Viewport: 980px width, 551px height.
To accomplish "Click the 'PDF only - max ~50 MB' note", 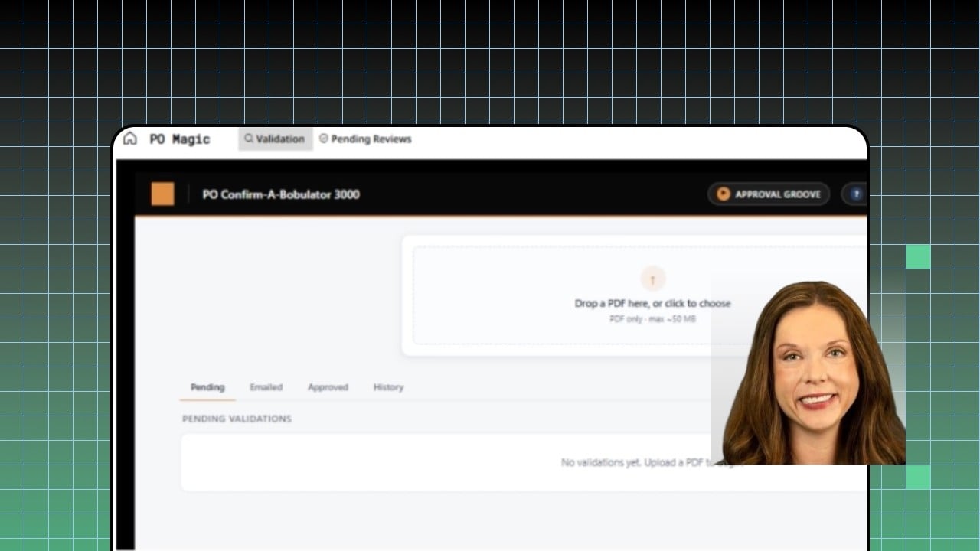I will coord(652,319).
